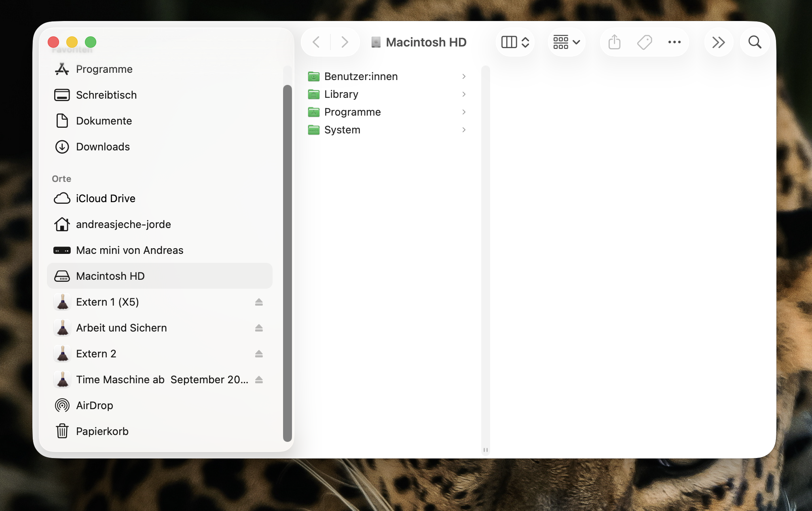
Task: Click the Tags toolbar icon
Action: tap(644, 42)
